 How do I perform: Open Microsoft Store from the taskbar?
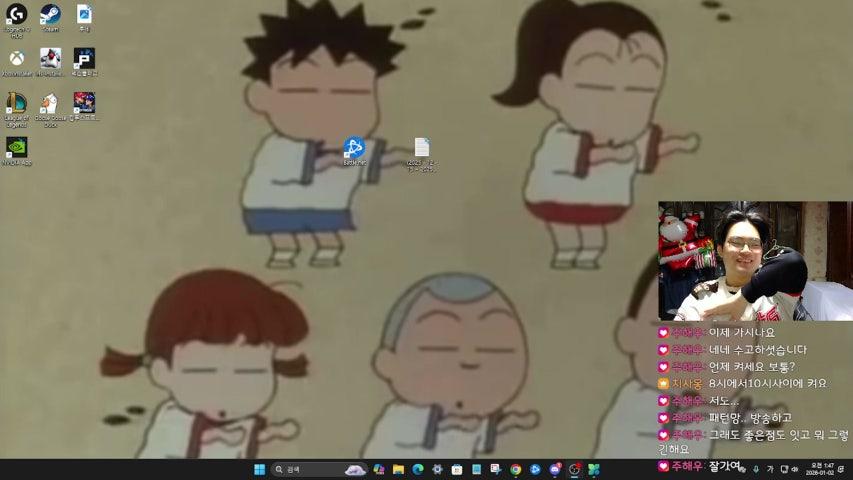pos(457,469)
